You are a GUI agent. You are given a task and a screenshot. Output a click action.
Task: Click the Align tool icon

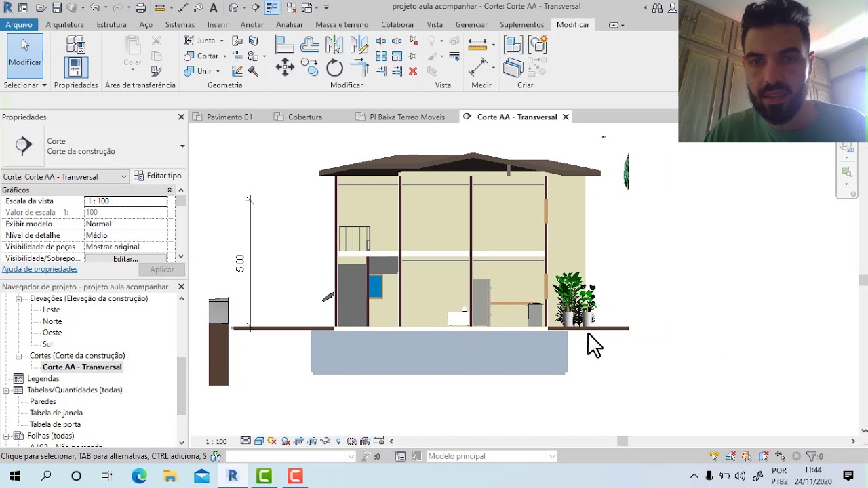click(285, 45)
